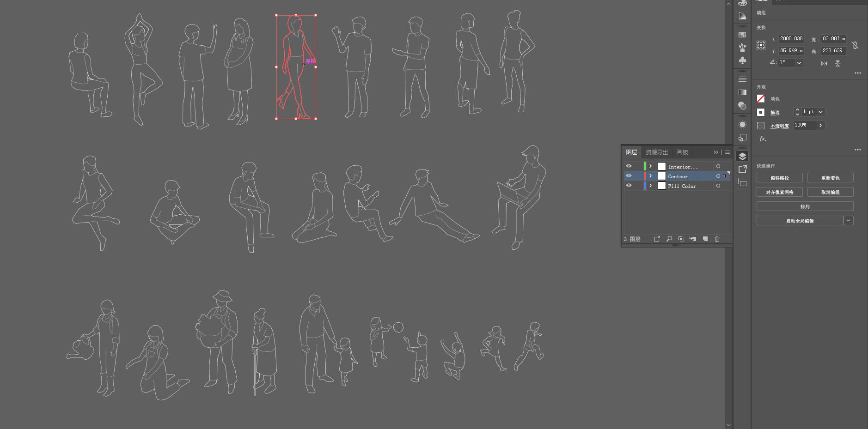Flip selection horizontally in Transform section
The image size is (868, 429).
(x=824, y=63)
